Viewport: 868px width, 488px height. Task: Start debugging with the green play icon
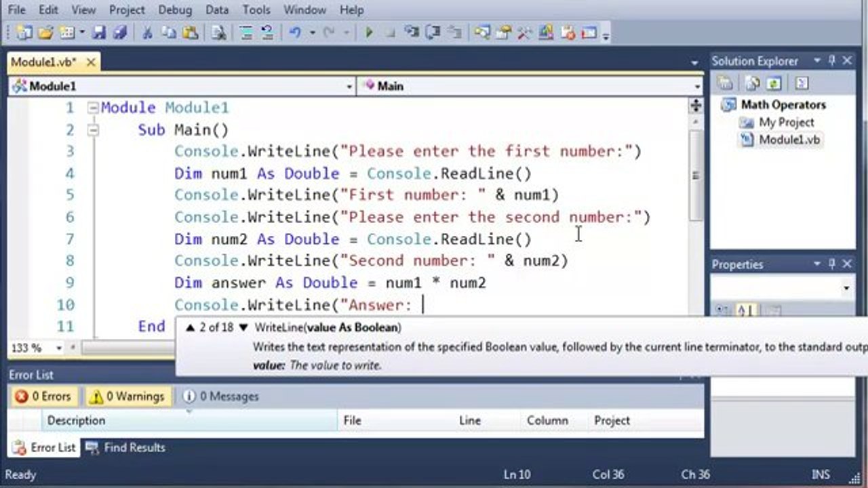pyautogui.click(x=369, y=33)
